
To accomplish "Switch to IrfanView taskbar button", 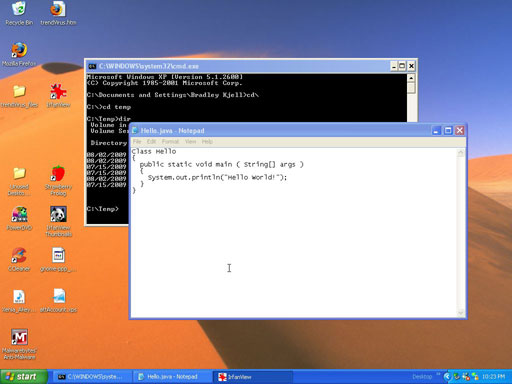I will click(253, 377).
